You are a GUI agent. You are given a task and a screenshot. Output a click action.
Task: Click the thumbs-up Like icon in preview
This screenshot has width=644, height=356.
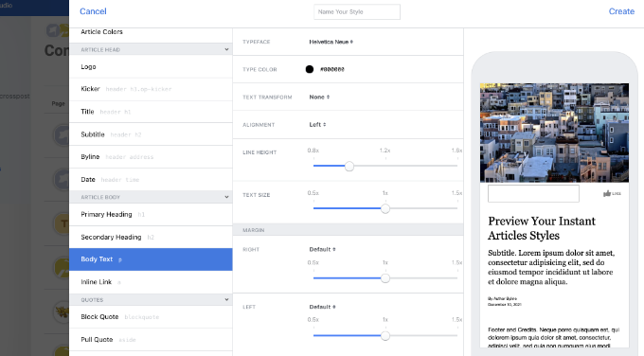pos(607,193)
